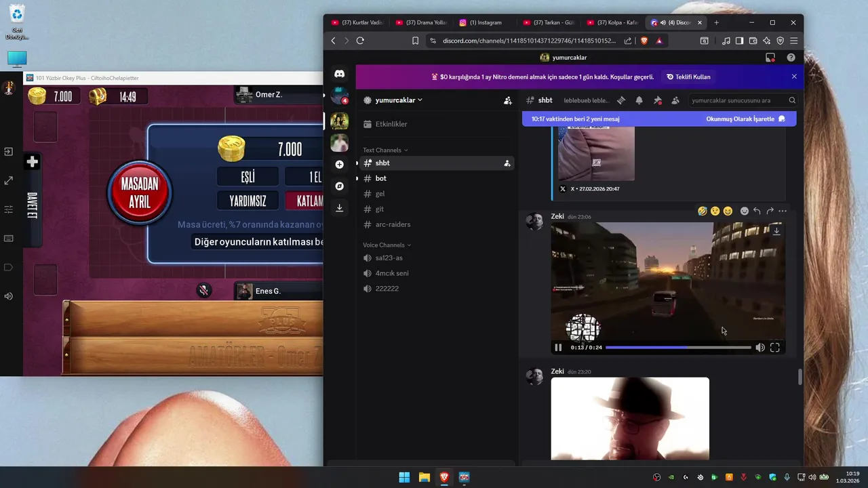
Task: Click Brave Shields lion icon
Action: coord(644,41)
